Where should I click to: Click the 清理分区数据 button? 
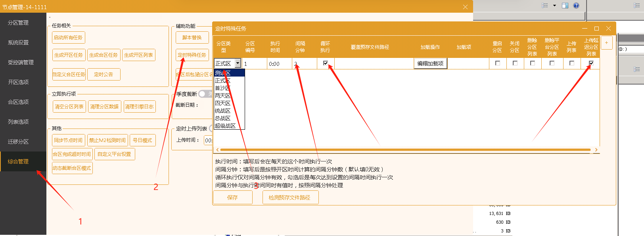(104, 107)
